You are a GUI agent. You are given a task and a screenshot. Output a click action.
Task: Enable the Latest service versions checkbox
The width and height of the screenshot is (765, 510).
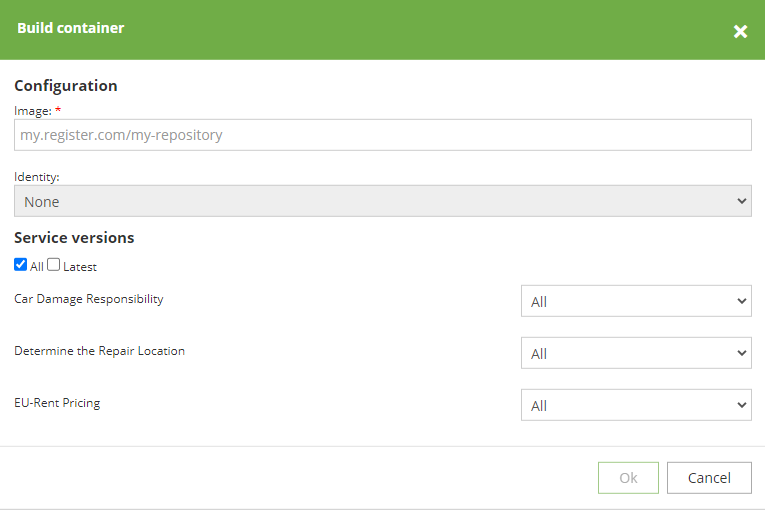[54, 265]
